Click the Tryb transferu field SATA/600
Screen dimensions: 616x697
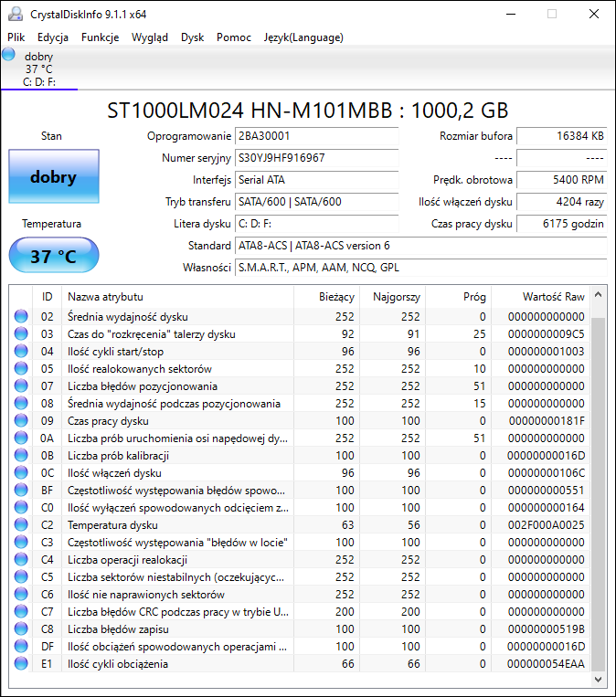316,201
